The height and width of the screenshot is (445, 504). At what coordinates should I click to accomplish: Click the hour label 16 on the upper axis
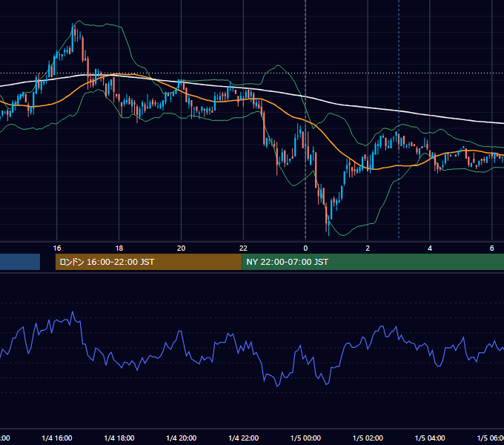click(x=57, y=248)
